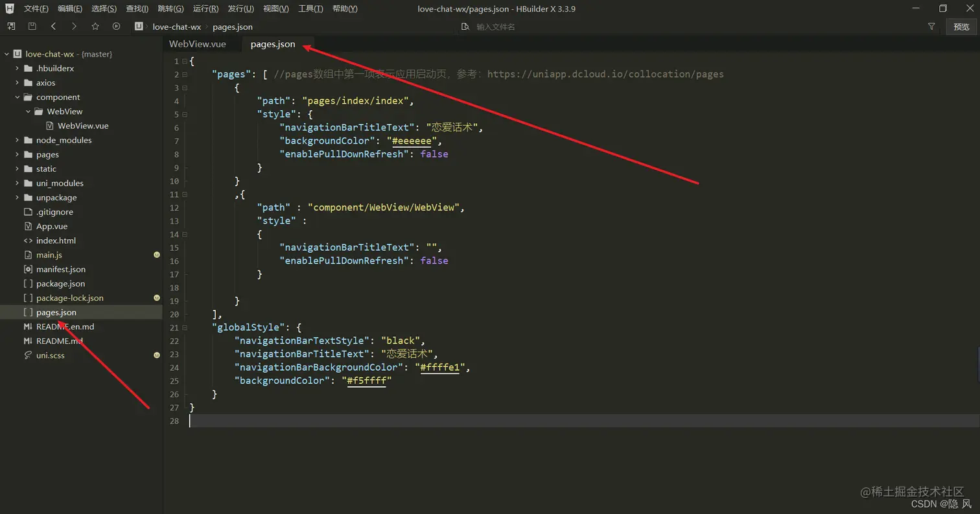Click the README.en.md markdown icon
This screenshot has height=514, width=980.
tap(28, 327)
